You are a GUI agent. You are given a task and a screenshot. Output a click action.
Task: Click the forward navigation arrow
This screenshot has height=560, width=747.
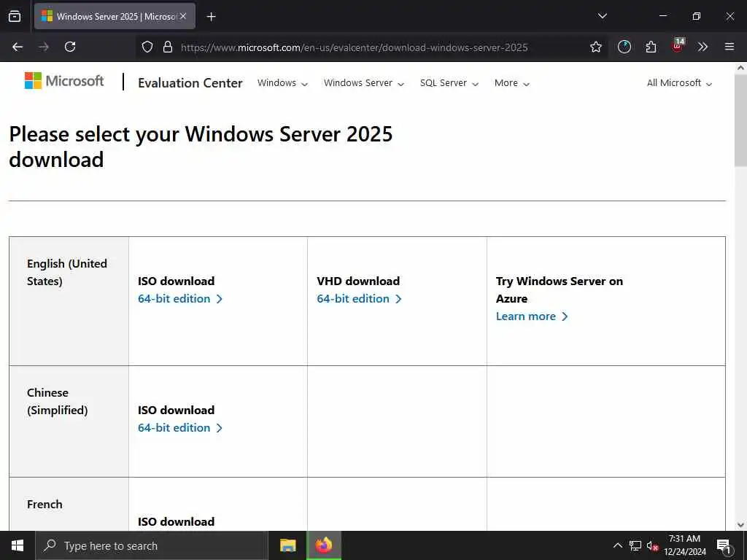click(44, 47)
